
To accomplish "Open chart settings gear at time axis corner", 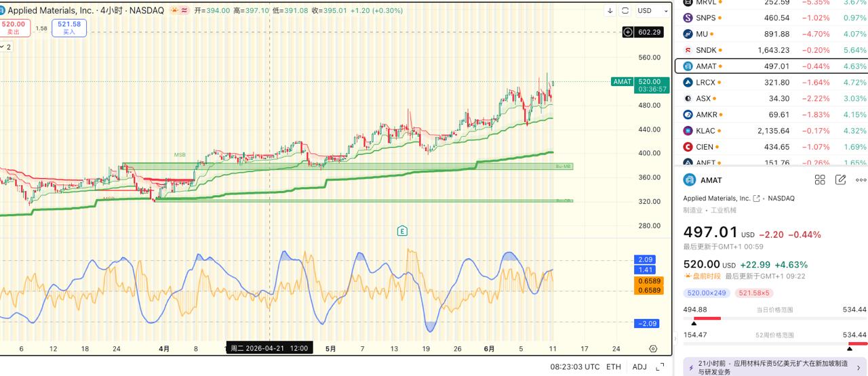I will tap(653, 349).
